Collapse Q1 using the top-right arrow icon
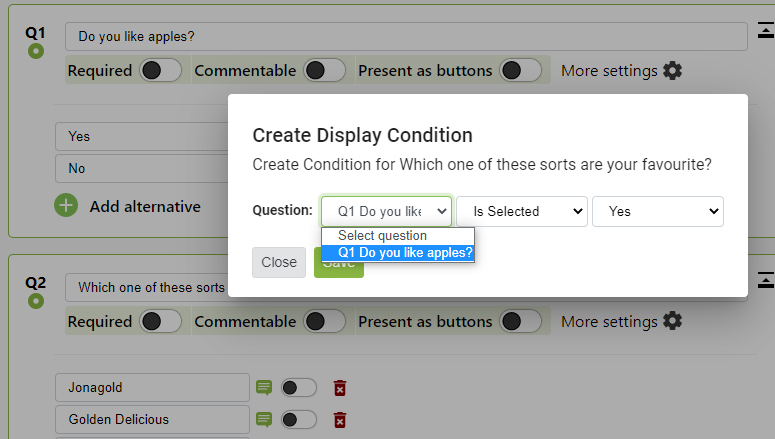This screenshot has width=775, height=439. point(765,31)
